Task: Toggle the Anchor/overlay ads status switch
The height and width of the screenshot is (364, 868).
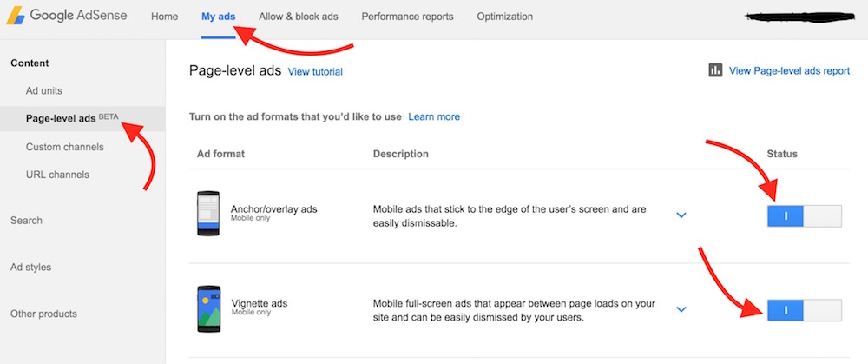Action: click(x=804, y=215)
